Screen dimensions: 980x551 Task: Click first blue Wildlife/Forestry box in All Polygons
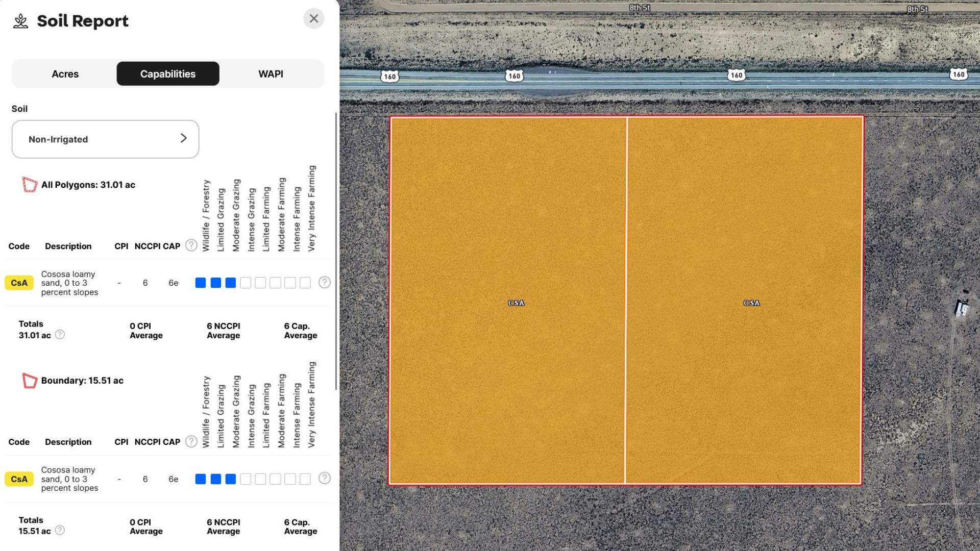(x=201, y=283)
